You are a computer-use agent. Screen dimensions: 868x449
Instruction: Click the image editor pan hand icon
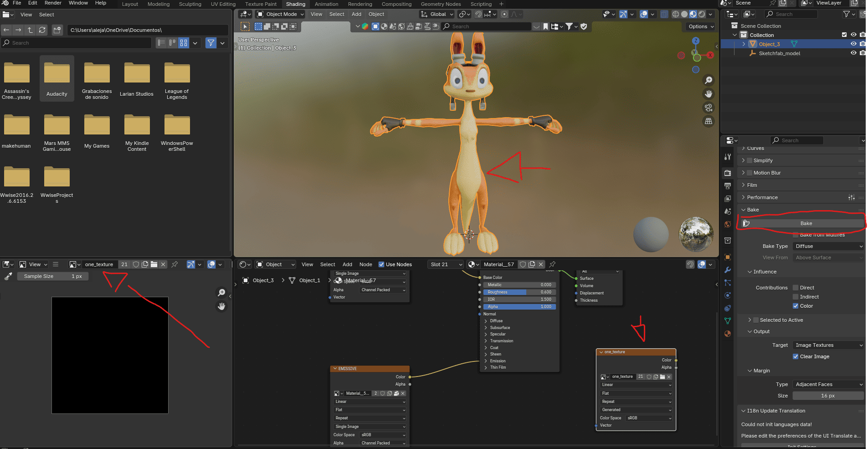pos(221,306)
